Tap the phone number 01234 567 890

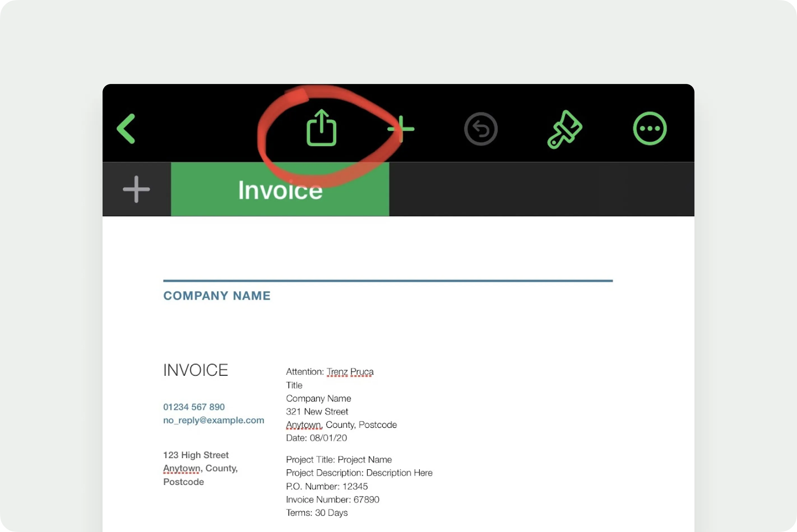(194, 407)
